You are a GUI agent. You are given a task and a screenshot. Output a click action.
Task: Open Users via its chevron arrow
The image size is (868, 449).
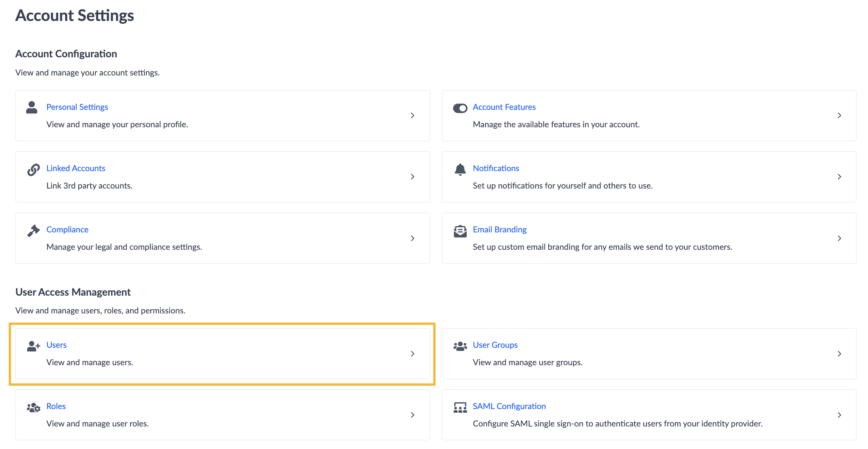pos(412,354)
